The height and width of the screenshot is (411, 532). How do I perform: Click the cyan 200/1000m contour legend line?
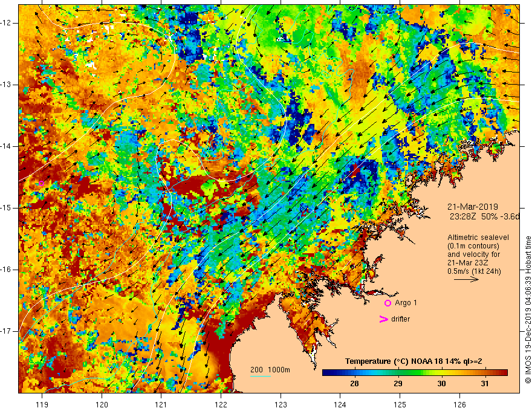[260, 377]
